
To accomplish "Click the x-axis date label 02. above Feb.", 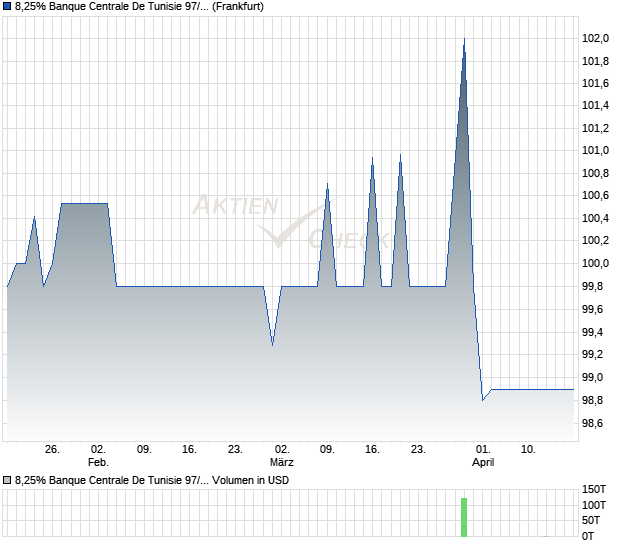I will (98, 450).
